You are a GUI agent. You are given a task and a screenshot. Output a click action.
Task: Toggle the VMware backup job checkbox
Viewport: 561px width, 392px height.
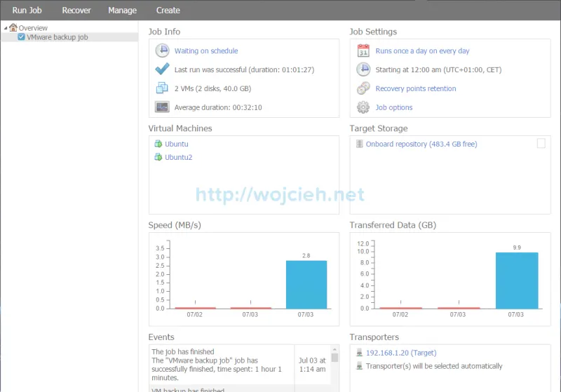tap(21, 37)
